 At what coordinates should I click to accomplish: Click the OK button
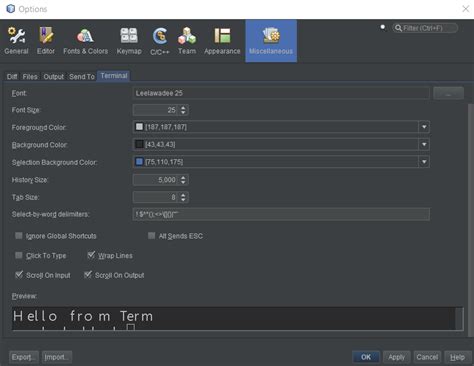pos(366,357)
